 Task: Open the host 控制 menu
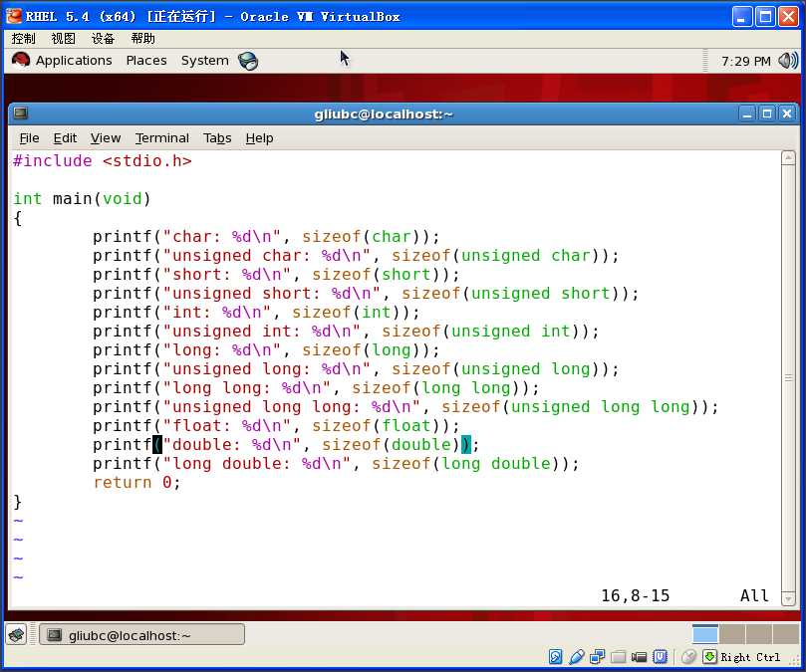[23, 39]
